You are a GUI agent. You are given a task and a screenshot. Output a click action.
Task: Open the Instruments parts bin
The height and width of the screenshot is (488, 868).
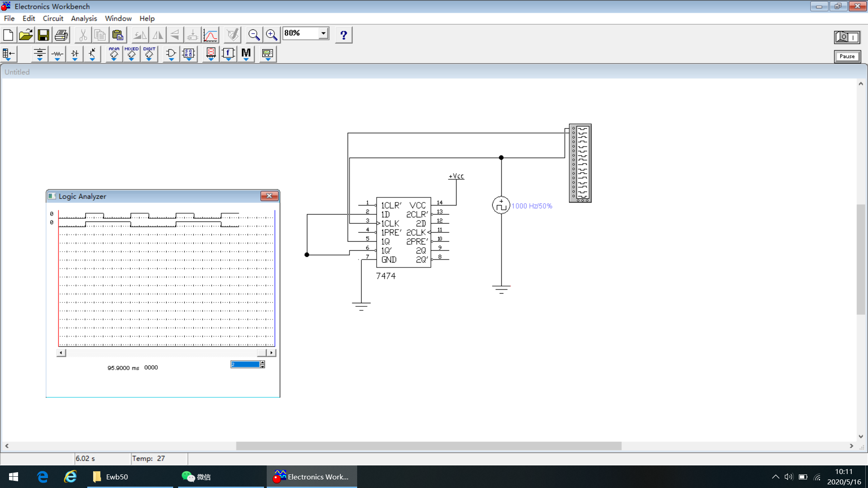(x=268, y=54)
